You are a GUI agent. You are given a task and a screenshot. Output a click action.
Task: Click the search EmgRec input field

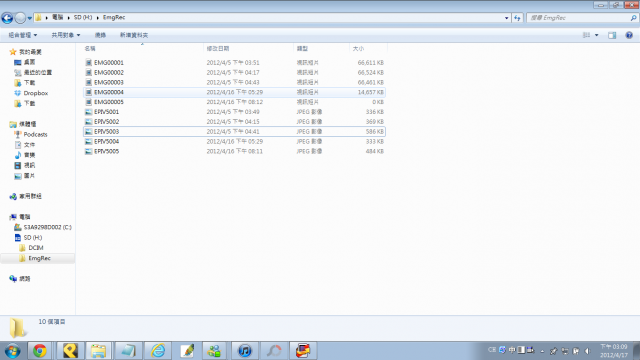click(x=578, y=18)
